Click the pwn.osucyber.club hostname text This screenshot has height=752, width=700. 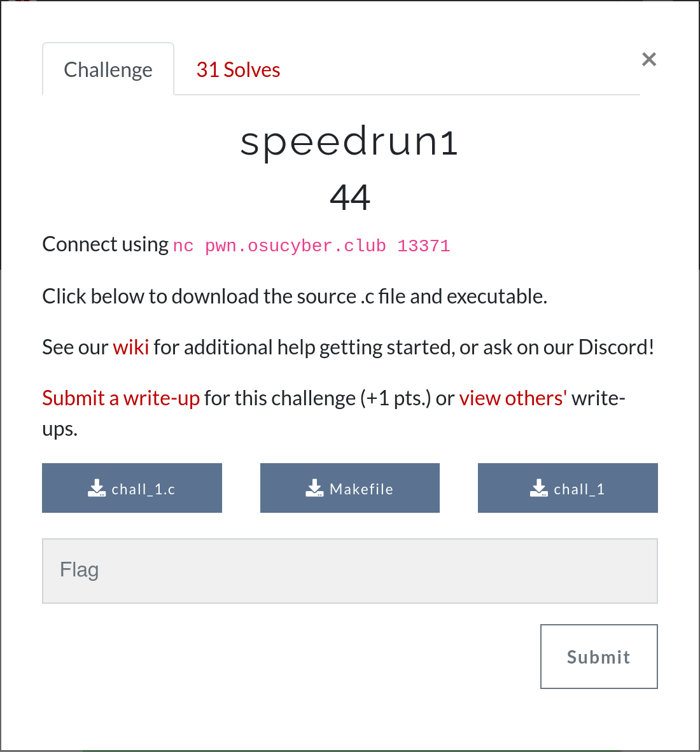[295, 246]
